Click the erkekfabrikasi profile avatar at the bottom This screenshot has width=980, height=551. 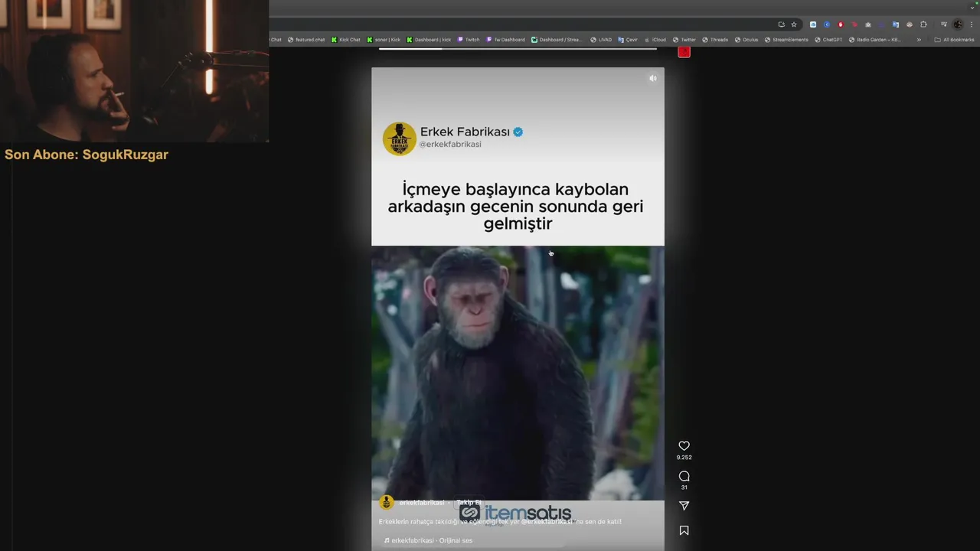tap(387, 503)
